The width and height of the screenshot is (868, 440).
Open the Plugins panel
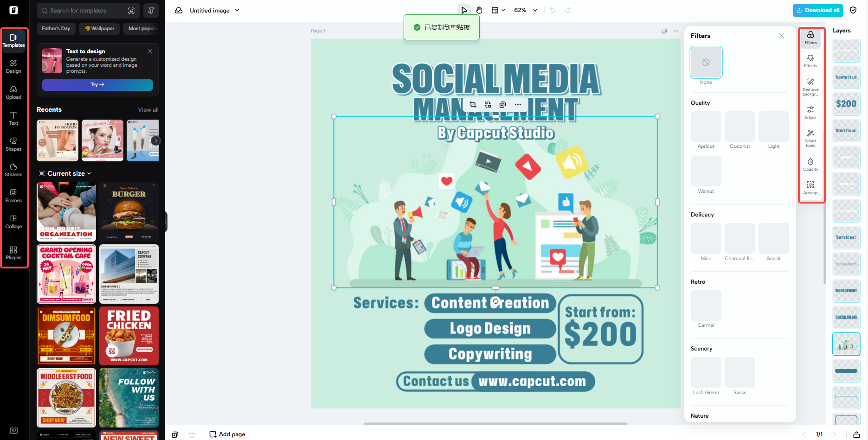click(x=14, y=253)
